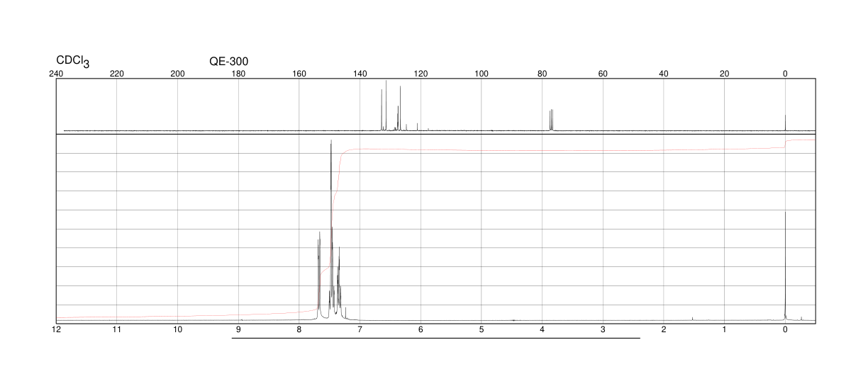The width and height of the screenshot is (868, 374).
Task: Click the 11 ppm label on proton axis
Action: pyautogui.click(x=117, y=329)
